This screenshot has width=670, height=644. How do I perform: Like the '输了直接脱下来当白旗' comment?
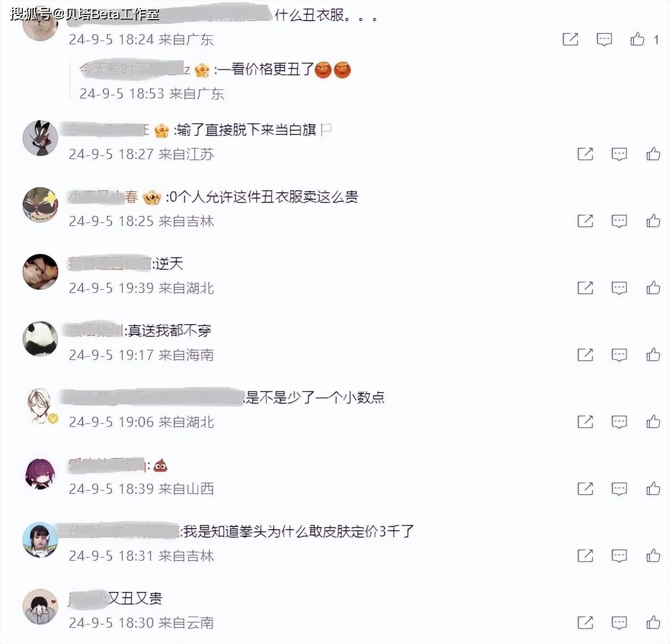pos(653,154)
